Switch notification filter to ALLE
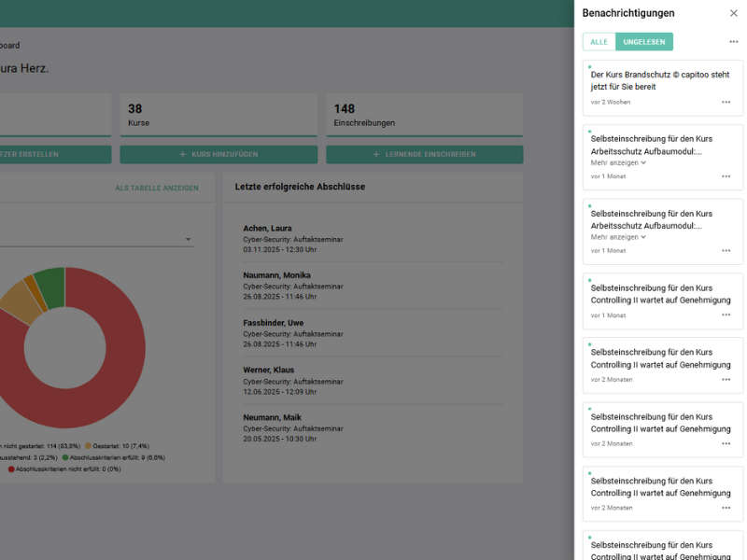Viewport: 747px width, 560px height. point(599,42)
